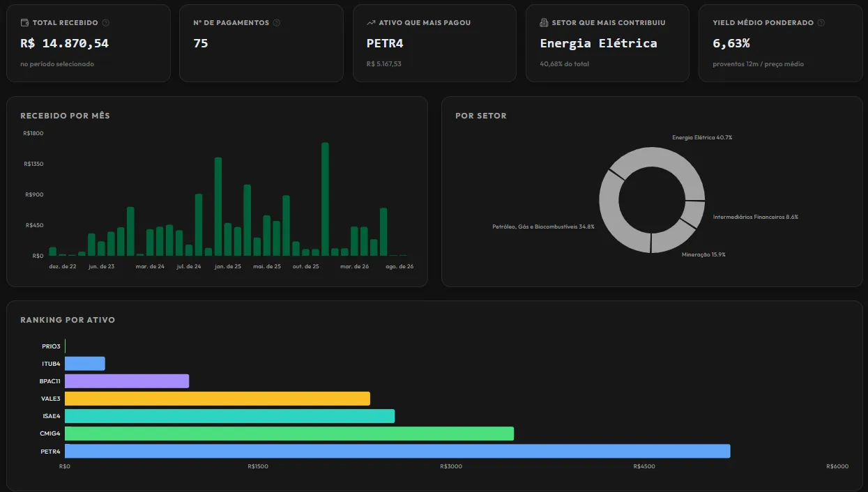This screenshot has height=492, width=868.
Task: Click the Energia Elétrica 40.7% donut label
Action: coord(702,137)
